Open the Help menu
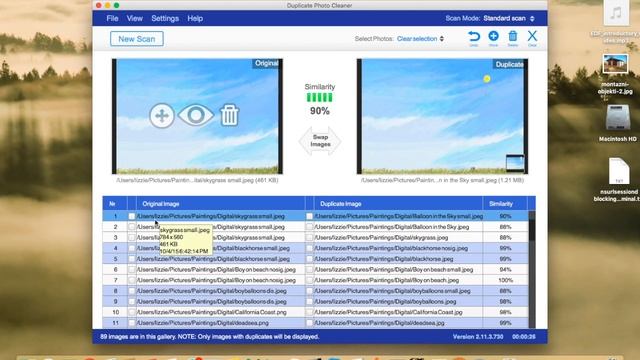 pos(195,18)
